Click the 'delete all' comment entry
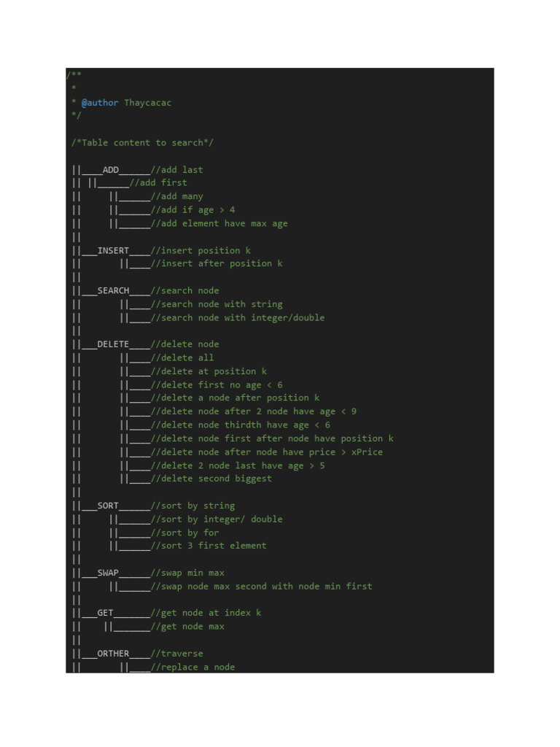The height and width of the screenshot is (747, 560). (x=182, y=358)
